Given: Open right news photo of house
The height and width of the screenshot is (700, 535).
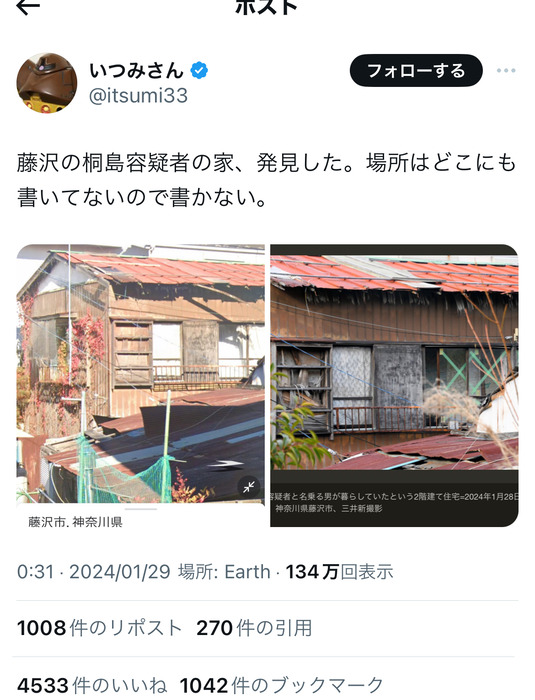Looking at the screenshot, I should tap(394, 385).
